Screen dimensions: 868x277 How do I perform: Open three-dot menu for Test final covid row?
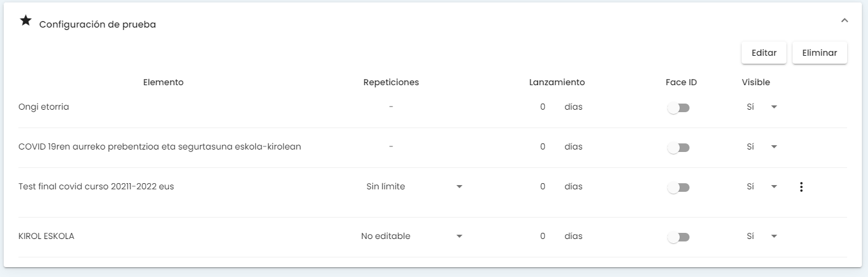coord(801,187)
